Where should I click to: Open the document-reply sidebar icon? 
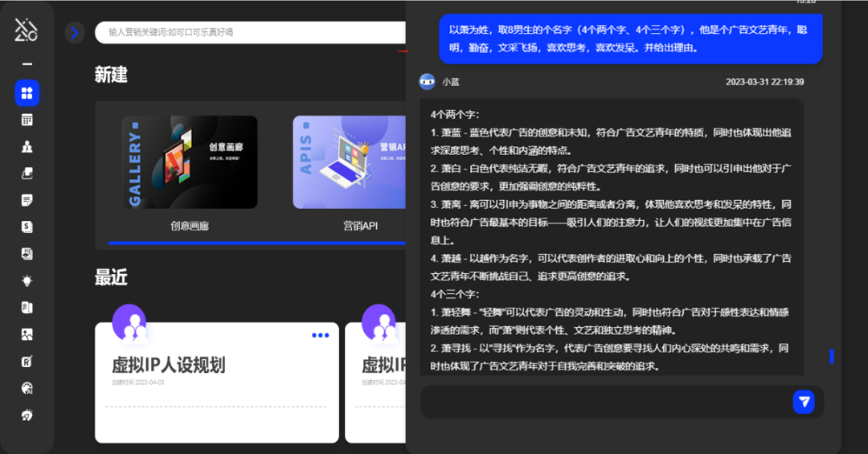(27, 254)
